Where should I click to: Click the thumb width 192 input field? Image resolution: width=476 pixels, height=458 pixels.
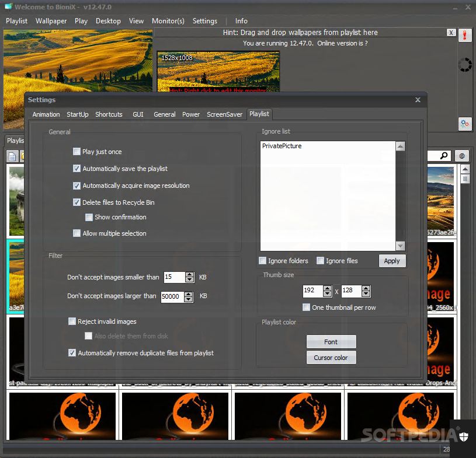[x=313, y=291]
